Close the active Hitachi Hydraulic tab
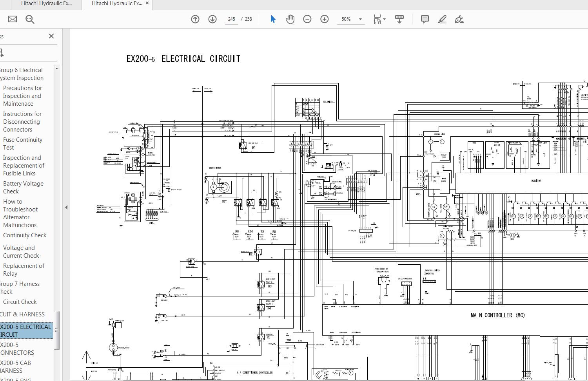The height and width of the screenshot is (381, 588). (x=147, y=3)
